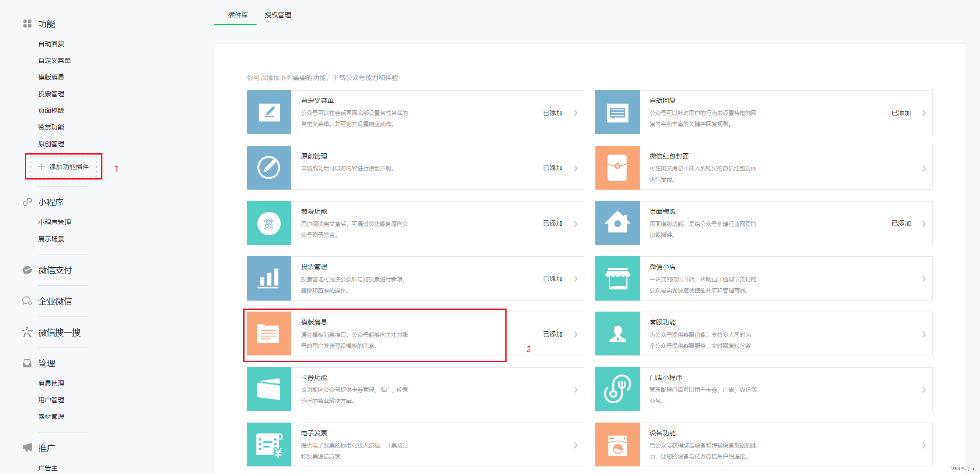980x474 pixels.
Task: Open the 微信红包封面 red envelope icon
Action: [617, 167]
